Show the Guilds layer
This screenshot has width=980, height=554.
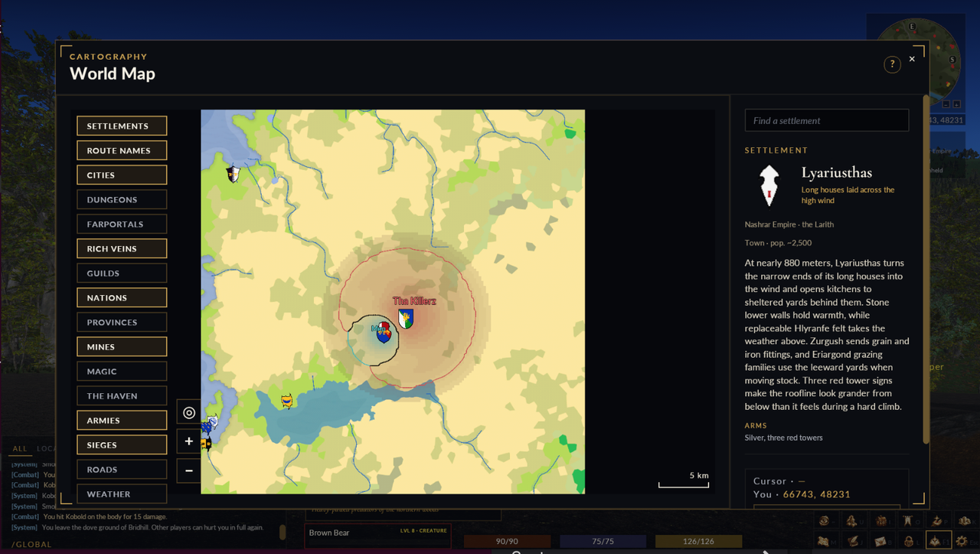pyautogui.click(x=122, y=273)
